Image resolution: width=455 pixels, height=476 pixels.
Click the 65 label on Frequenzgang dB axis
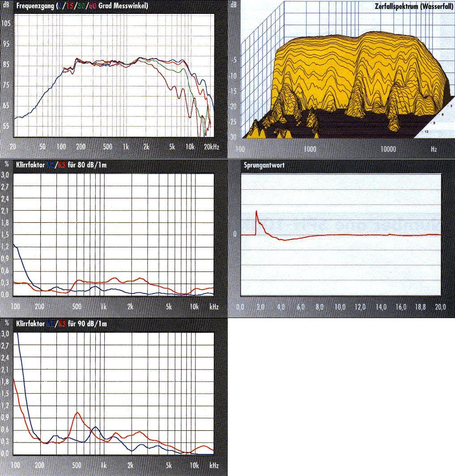(x=6, y=106)
